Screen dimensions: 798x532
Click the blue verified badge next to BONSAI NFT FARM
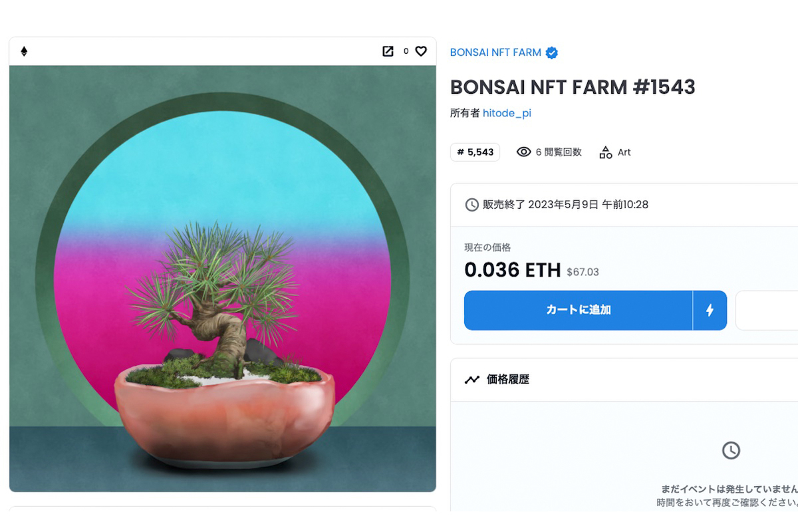551,53
